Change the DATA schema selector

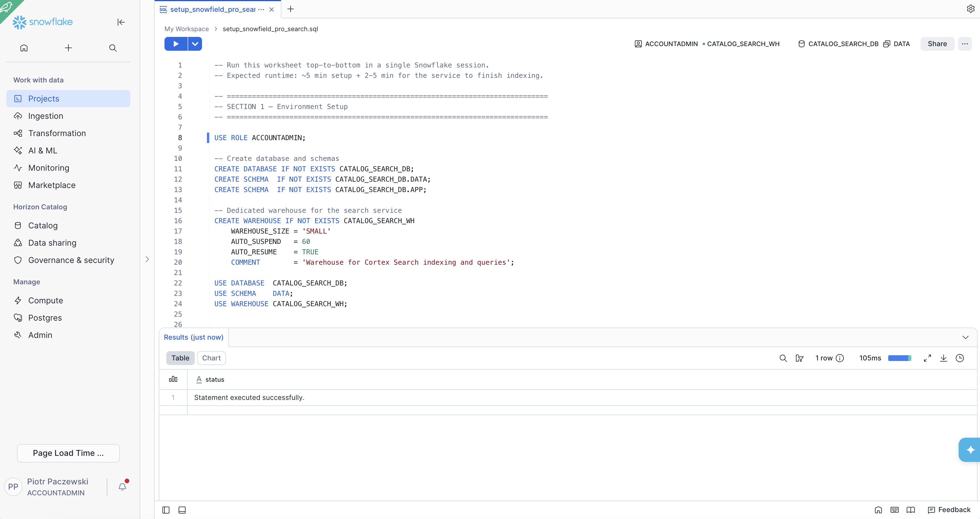(x=897, y=44)
